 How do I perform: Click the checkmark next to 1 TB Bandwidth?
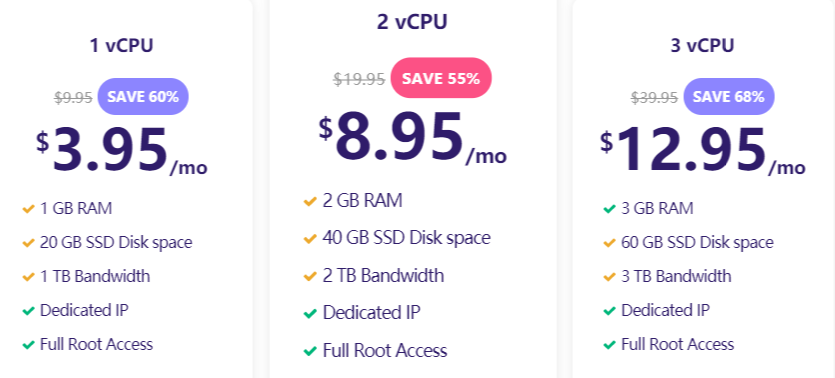coord(28,277)
